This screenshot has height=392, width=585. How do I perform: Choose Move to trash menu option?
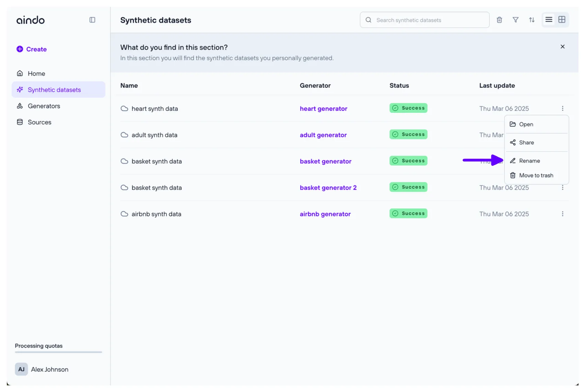click(536, 175)
